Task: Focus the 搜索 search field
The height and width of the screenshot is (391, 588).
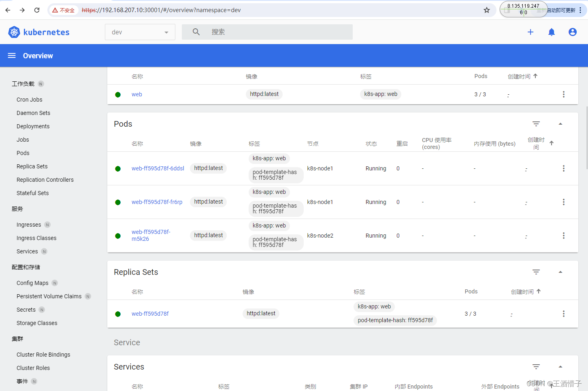Action: (267, 32)
